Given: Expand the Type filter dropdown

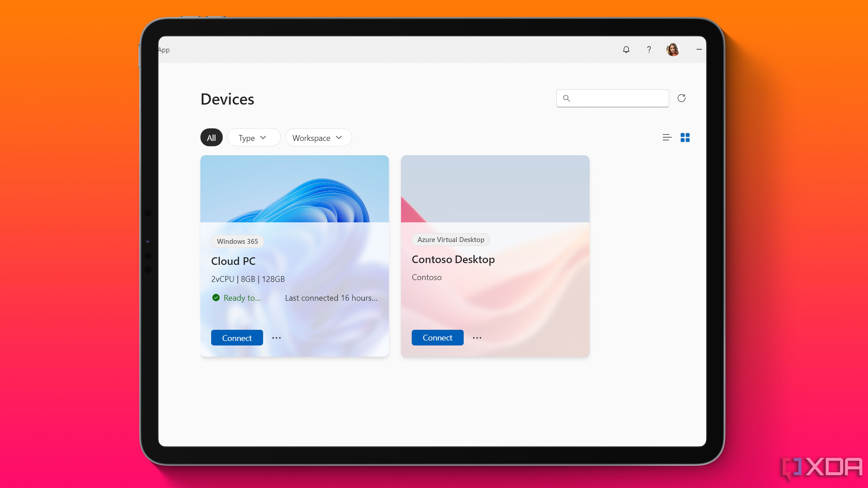Looking at the screenshot, I should click(251, 138).
